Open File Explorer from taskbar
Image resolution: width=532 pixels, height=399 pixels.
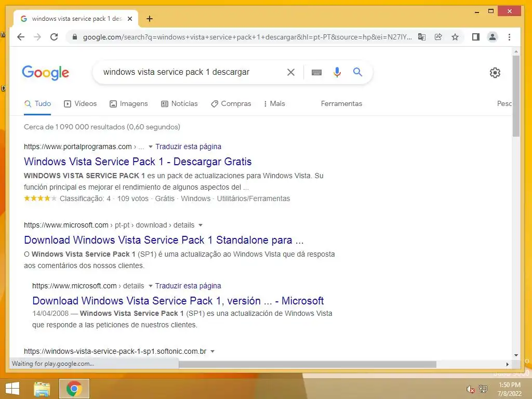click(42, 389)
